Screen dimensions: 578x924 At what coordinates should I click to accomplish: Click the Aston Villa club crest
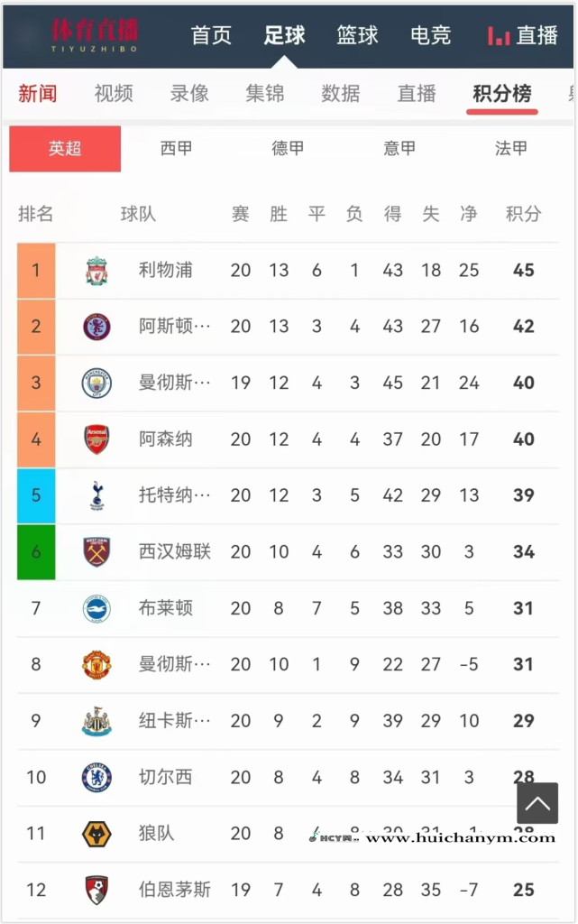pos(96,327)
